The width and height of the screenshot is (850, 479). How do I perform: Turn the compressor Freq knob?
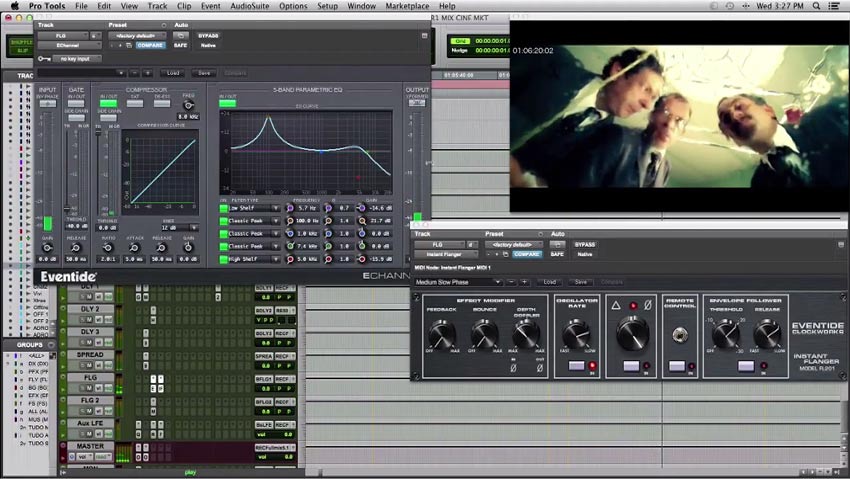click(x=189, y=105)
